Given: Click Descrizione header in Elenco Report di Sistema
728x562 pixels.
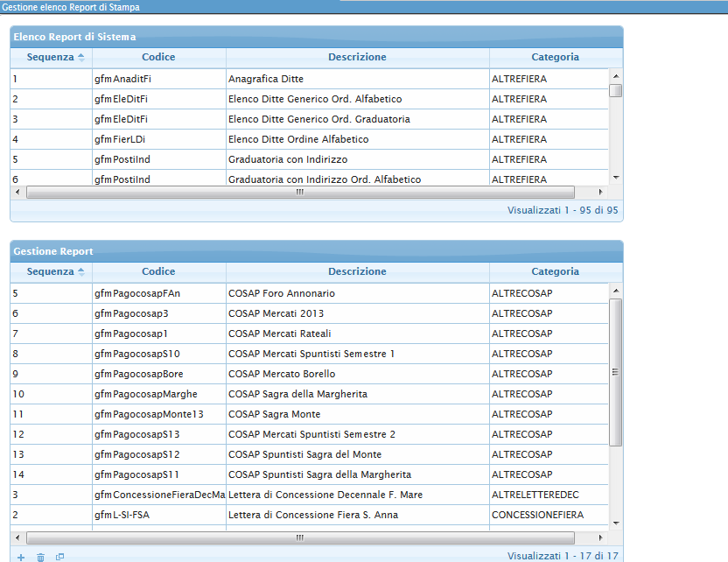Looking at the screenshot, I should click(x=357, y=57).
